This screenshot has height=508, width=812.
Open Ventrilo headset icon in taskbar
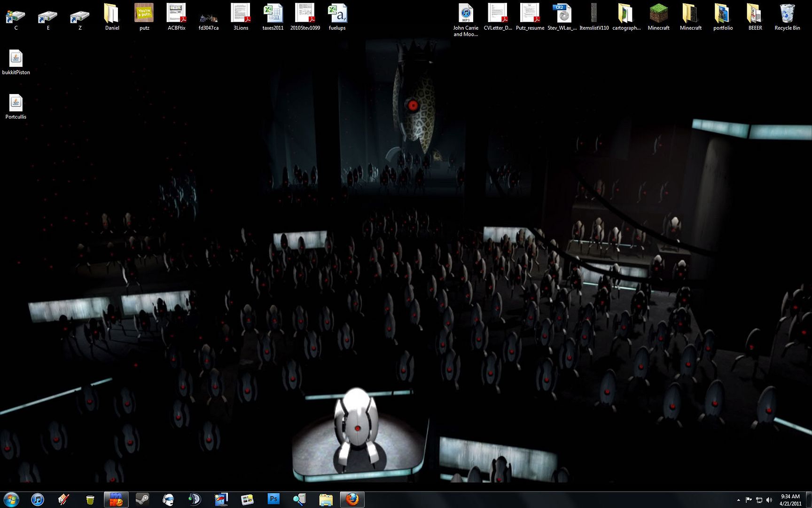[168, 499]
